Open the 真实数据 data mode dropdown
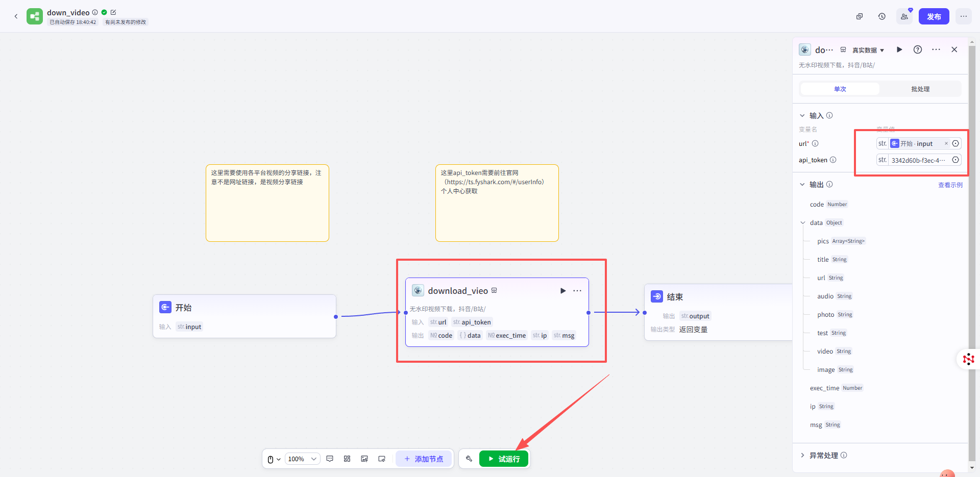This screenshot has width=980, height=477. 868,50
